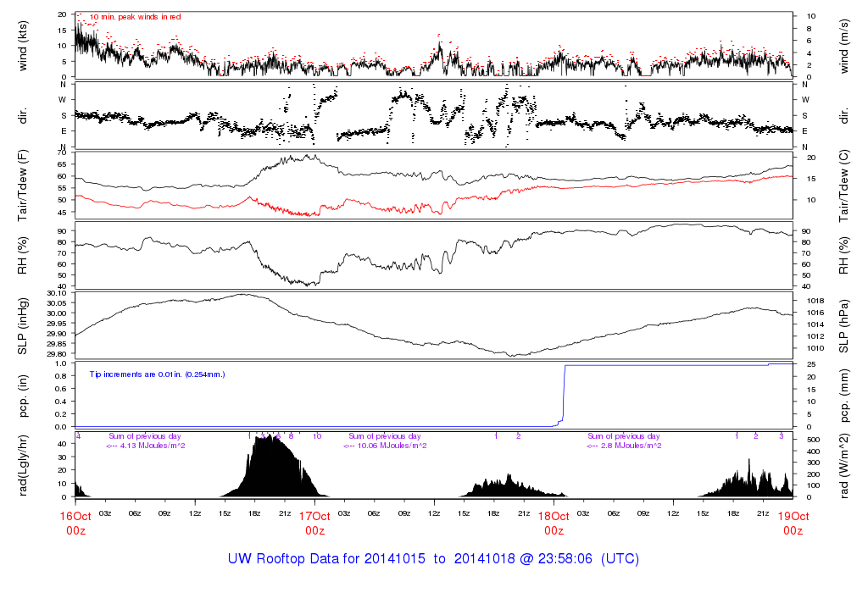The image size is (868, 593).
Task: Select the '18Oct' date label
Action: (x=554, y=517)
